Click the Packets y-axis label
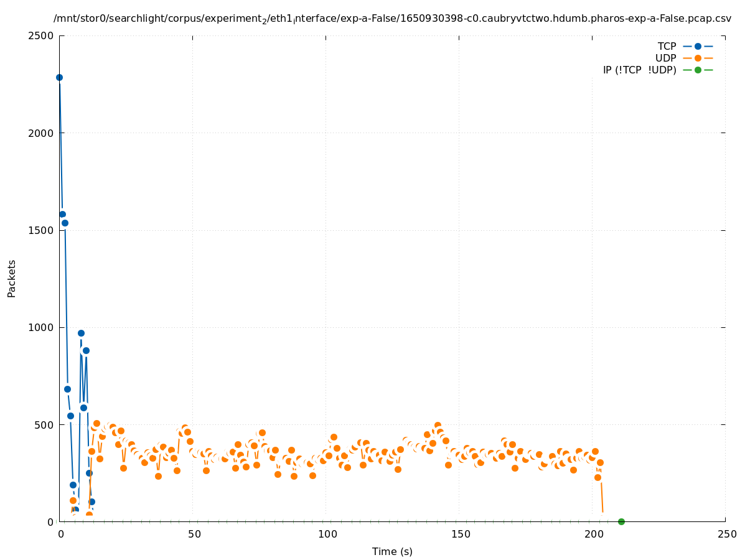The image size is (745, 560). click(x=12, y=278)
